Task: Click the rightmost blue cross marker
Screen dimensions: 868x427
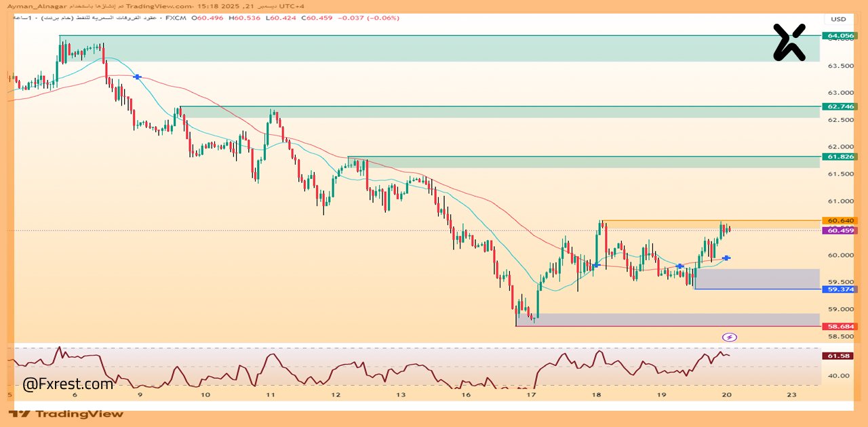Action: point(726,258)
